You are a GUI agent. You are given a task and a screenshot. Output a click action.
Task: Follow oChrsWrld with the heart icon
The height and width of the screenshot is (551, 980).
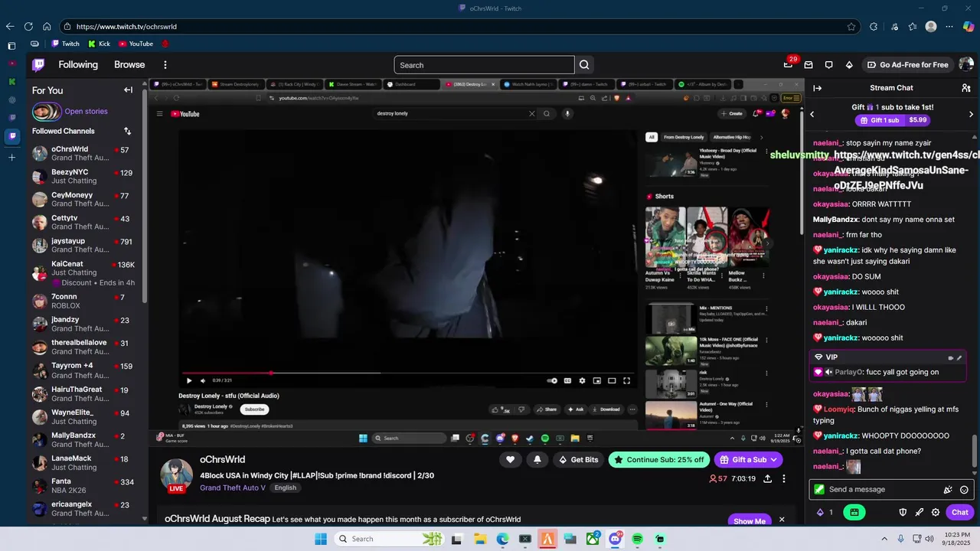click(x=510, y=459)
